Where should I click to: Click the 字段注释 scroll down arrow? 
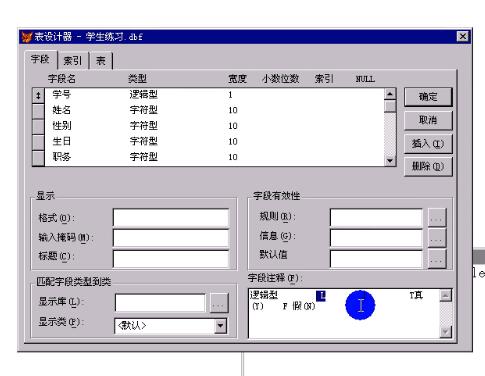[x=446, y=332]
